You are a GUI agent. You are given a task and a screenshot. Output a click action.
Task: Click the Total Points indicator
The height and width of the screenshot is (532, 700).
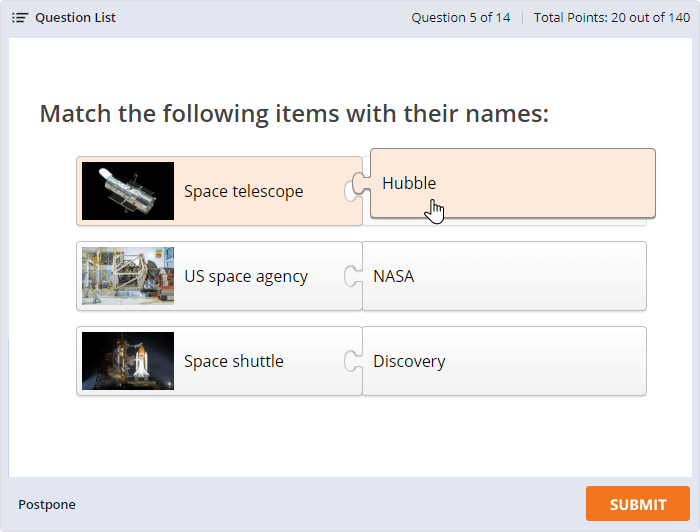click(611, 18)
